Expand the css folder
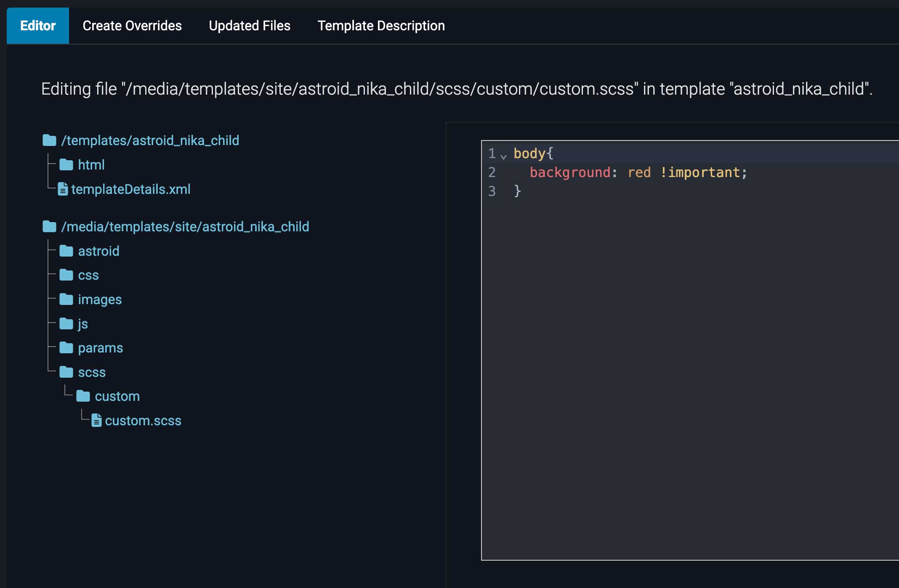 click(88, 275)
